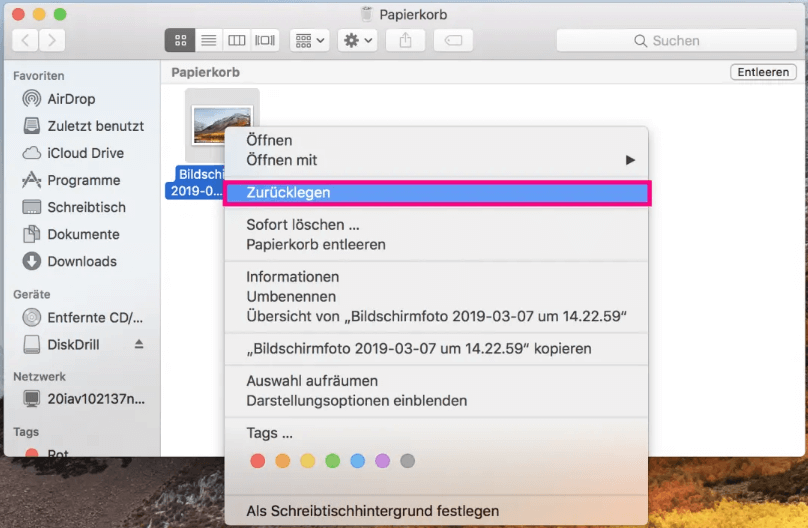
Task: Eject the DiskDrill volume
Action: (139, 344)
